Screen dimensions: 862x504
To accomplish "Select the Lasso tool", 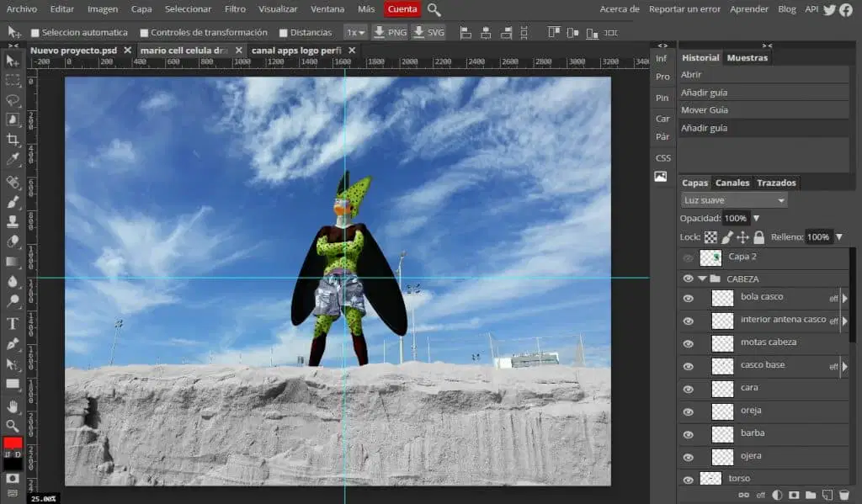I will pyautogui.click(x=12, y=101).
